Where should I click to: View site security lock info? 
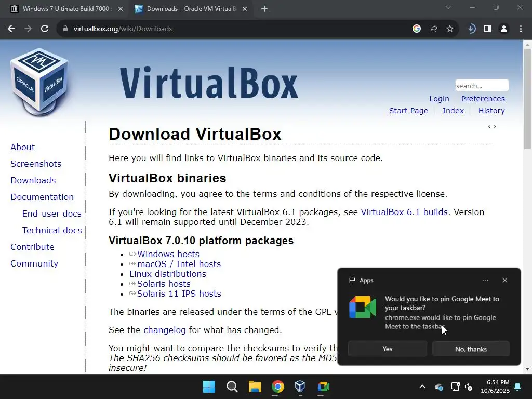tap(65, 29)
